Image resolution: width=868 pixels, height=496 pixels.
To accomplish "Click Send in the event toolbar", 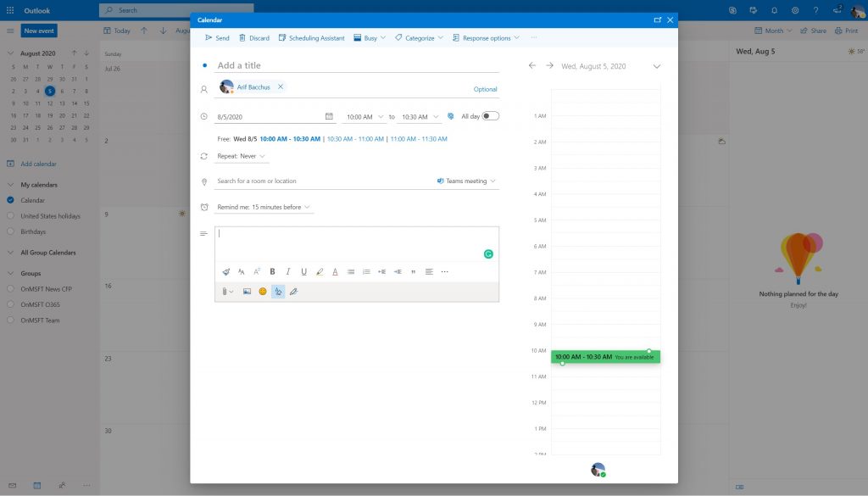I will pyautogui.click(x=217, y=37).
